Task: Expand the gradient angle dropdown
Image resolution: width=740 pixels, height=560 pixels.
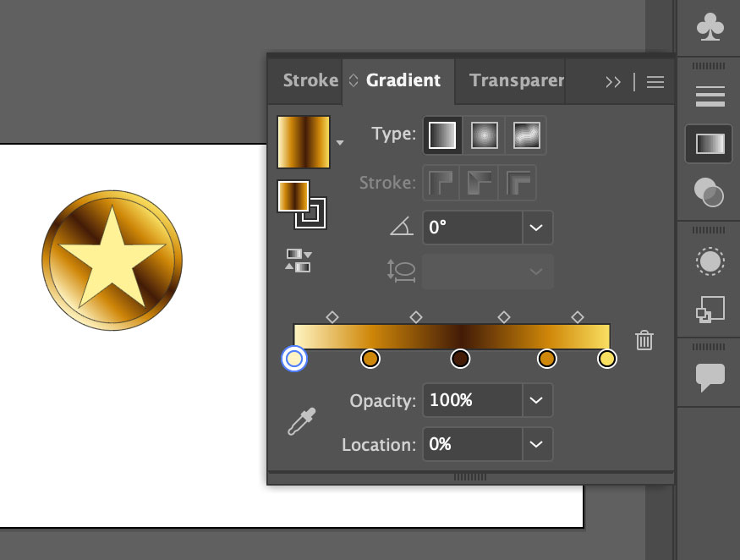Action: [x=536, y=228]
